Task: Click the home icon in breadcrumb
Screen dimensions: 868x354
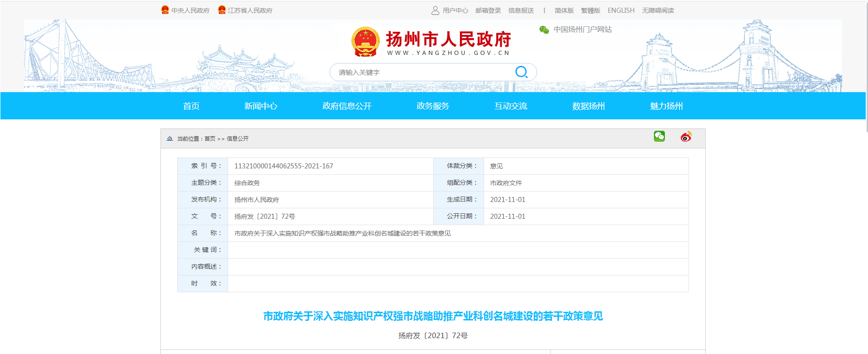Action: click(x=170, y=138)
